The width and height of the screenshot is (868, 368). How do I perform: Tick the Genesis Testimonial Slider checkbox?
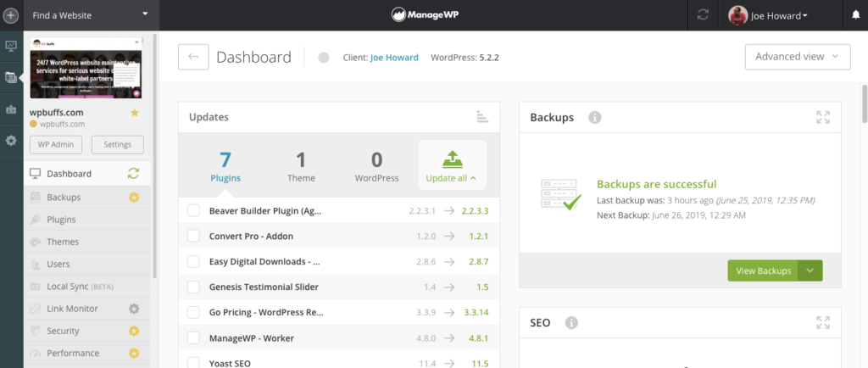[x=193, y=287]
